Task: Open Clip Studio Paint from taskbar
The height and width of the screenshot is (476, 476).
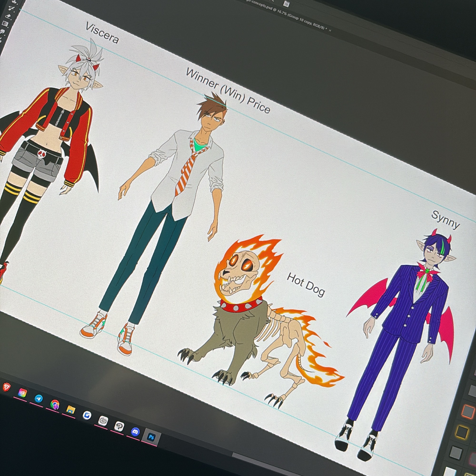Action: 119,426
